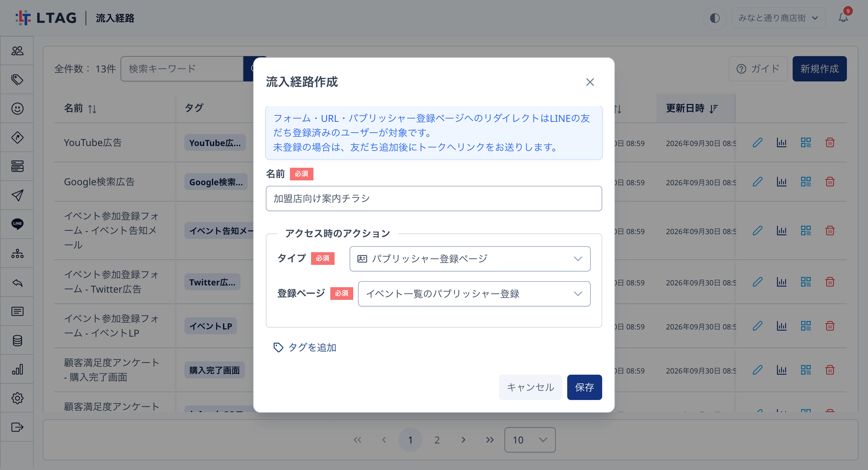
Task: Open the reply arrow sidebar icon
Action: coord(17,283)
